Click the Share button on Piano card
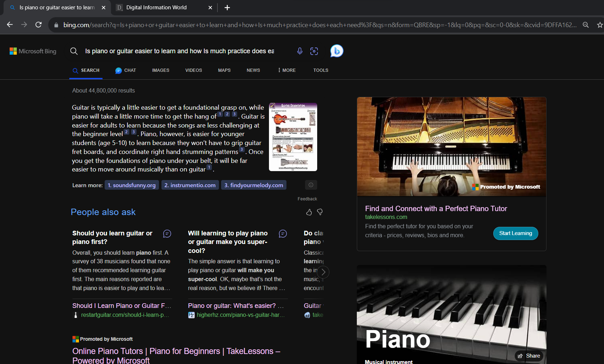Image resolution: width=604 pixels, height=364 pixels. 529,356
